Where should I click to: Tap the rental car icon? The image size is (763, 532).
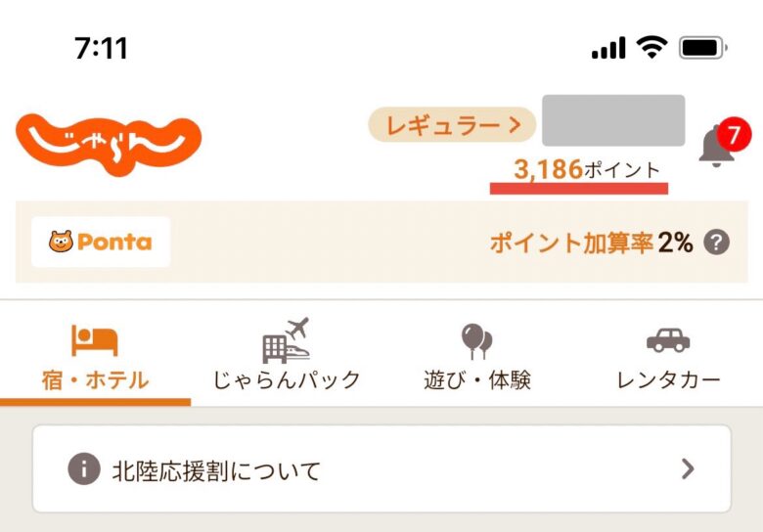[668, 340]
